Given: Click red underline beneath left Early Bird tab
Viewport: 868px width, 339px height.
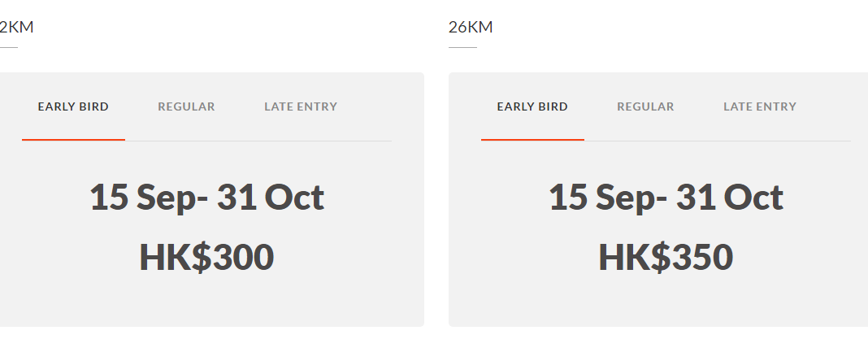Looking at the screenshot, I should (x=73, y=140).
